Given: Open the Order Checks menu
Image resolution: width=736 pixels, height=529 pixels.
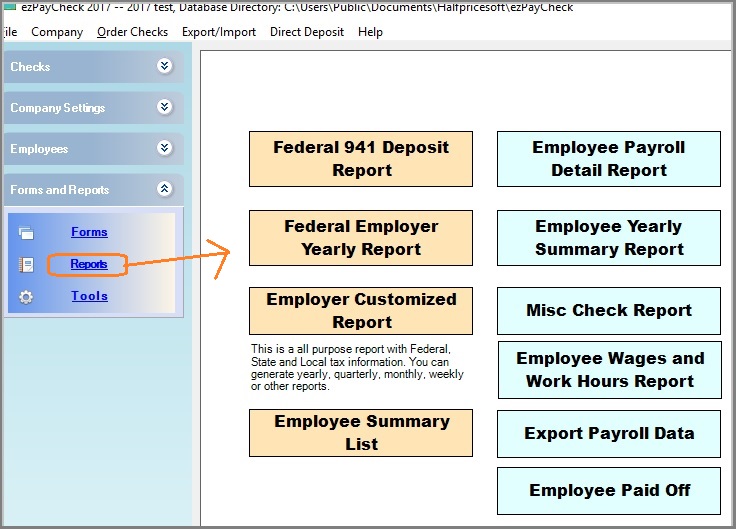Looking at the screenshot, I should point(132,32).
